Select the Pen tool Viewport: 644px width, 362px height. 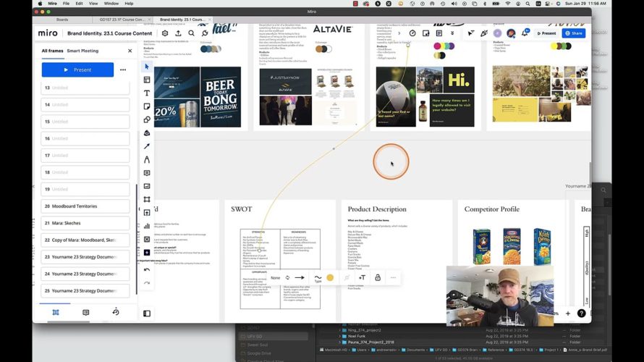pos(147,159)
